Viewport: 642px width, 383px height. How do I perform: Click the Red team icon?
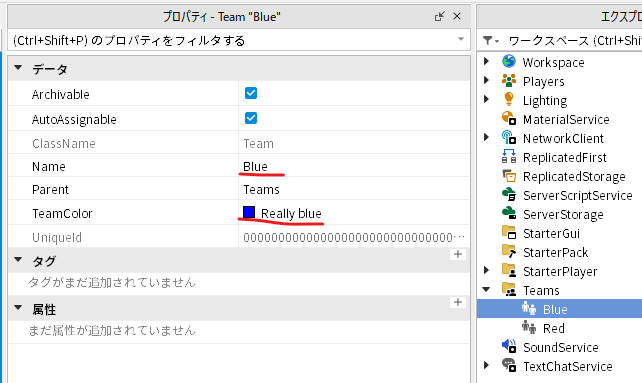click(529, 328)
